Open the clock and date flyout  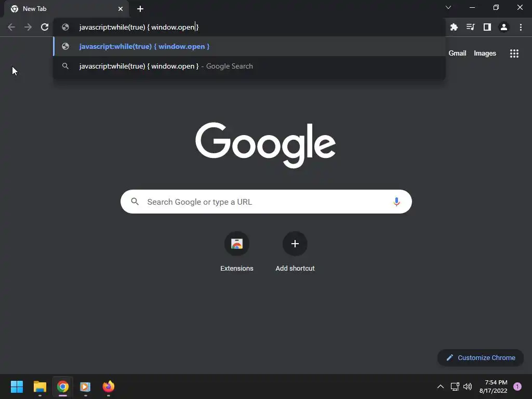(x=494, y=387)
